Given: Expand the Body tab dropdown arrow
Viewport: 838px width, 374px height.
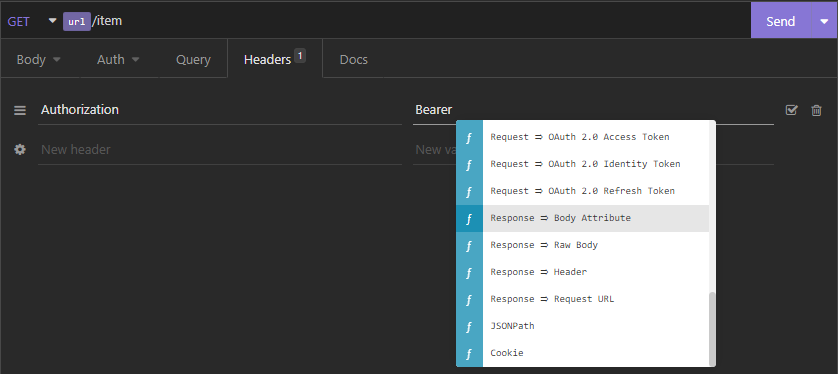Looking at the screenshot, I should (57, 59).
